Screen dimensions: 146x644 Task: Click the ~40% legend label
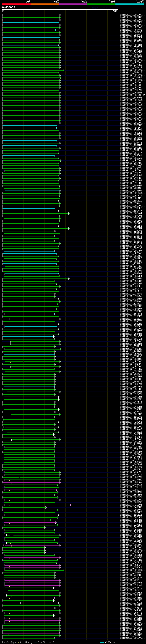pos(55,2)
